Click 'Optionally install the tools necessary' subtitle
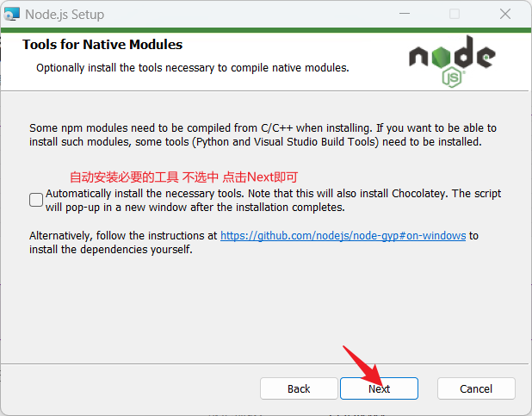The height and width of the screenshot is (416, 532). 193,67
